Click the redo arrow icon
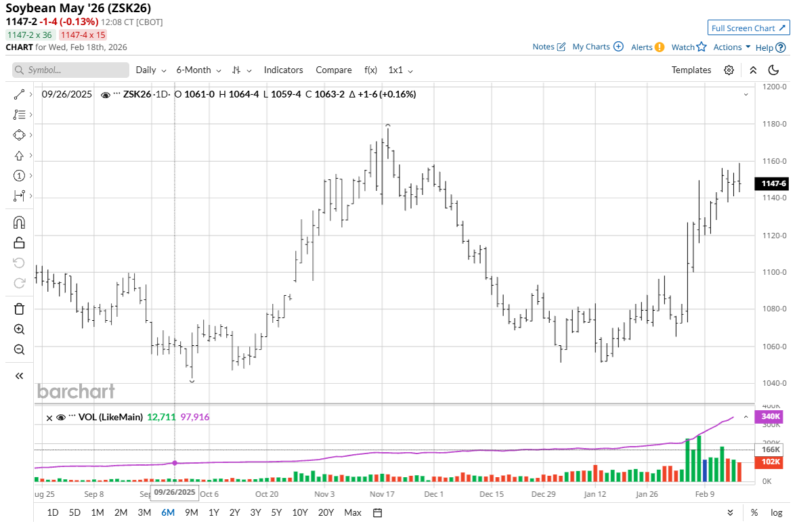797x532 pixels. tap(20, 283)
